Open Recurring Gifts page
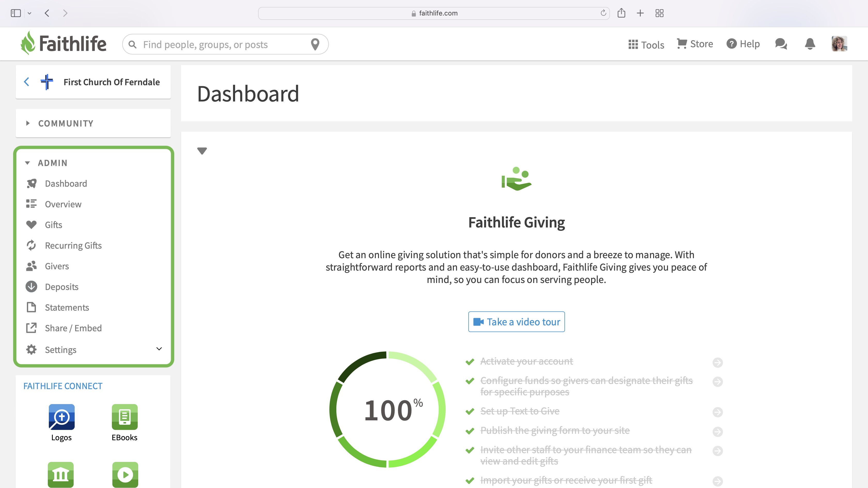868x488 pixels. click(73, 246)
